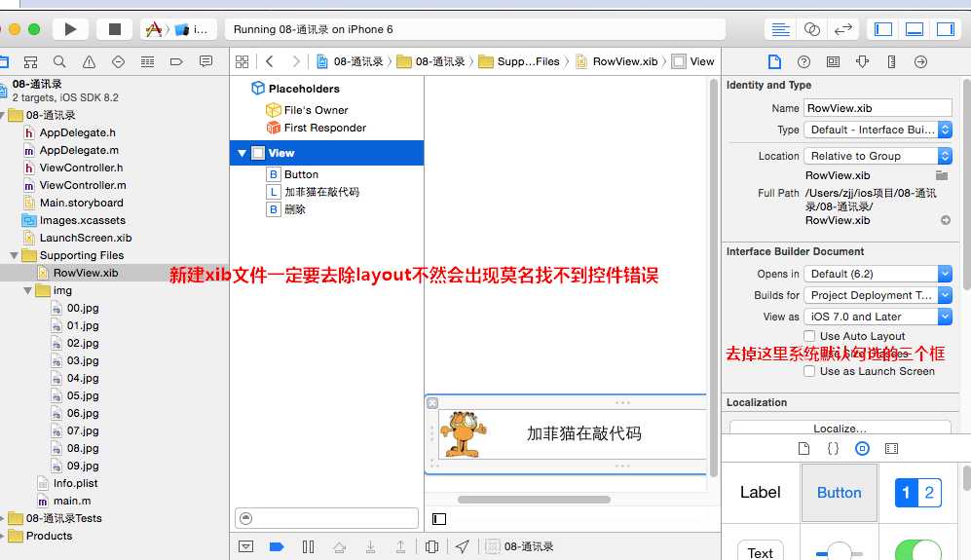The height and width of the screenshot is (560, 971).
Task: Select First Responder placeholder
Action: [x=316, y=128]
